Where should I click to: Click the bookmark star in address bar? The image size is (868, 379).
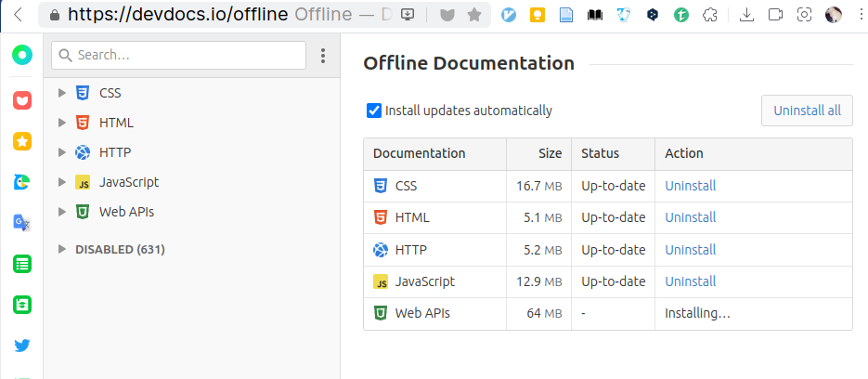coord(474,15)
